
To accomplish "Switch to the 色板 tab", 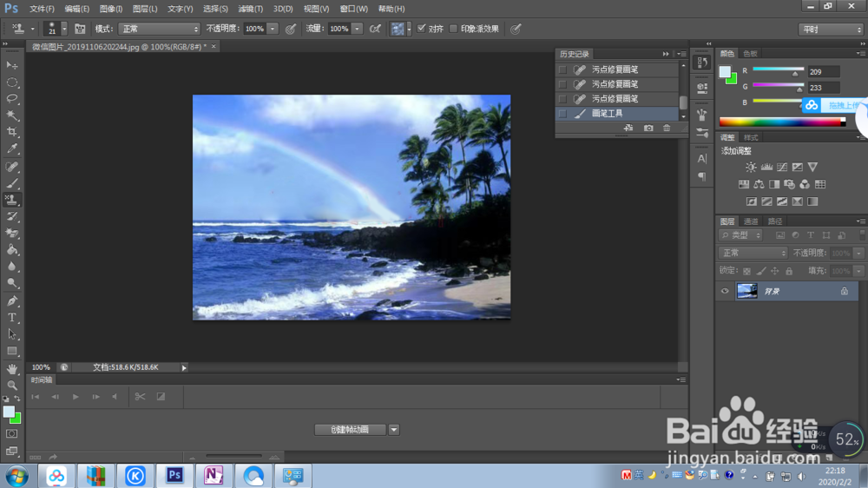I will tap(750, 54).
